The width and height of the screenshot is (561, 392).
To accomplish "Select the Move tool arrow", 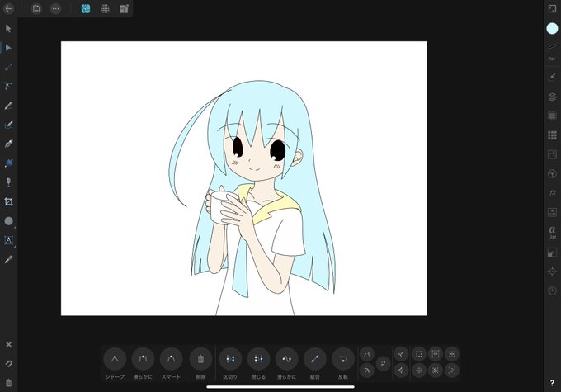I will 8,28.
